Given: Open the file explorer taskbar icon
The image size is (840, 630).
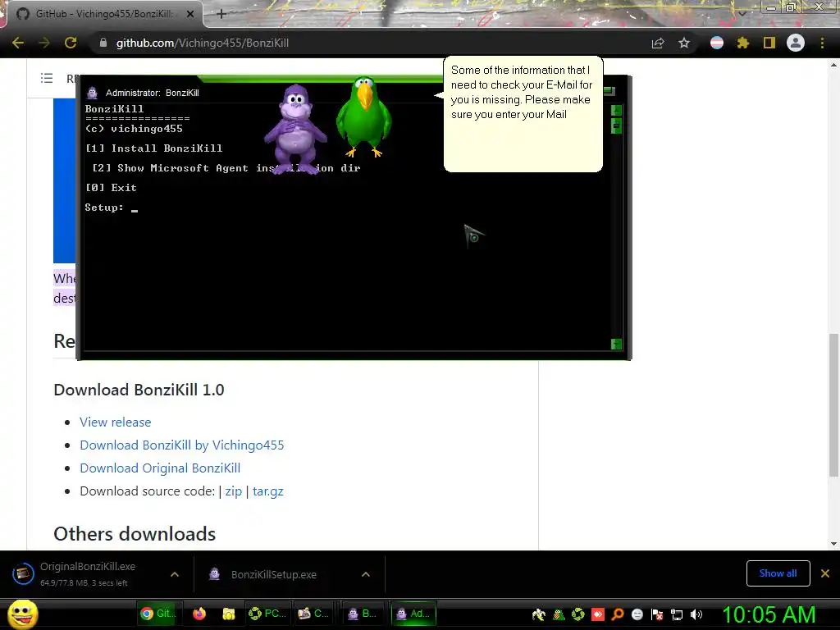Looking at the screenshot, I should pyautogui.click(x=229, y=614).
